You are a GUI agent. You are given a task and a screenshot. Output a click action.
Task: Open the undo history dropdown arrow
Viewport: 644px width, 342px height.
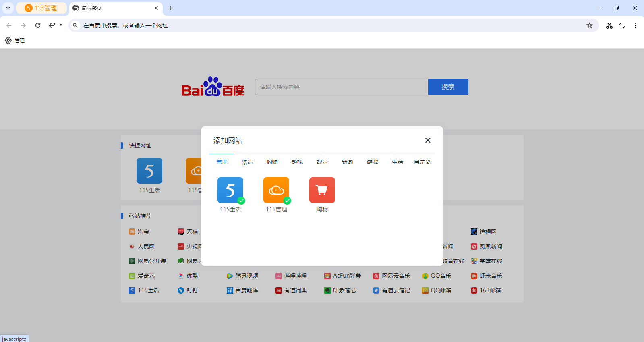61,25
